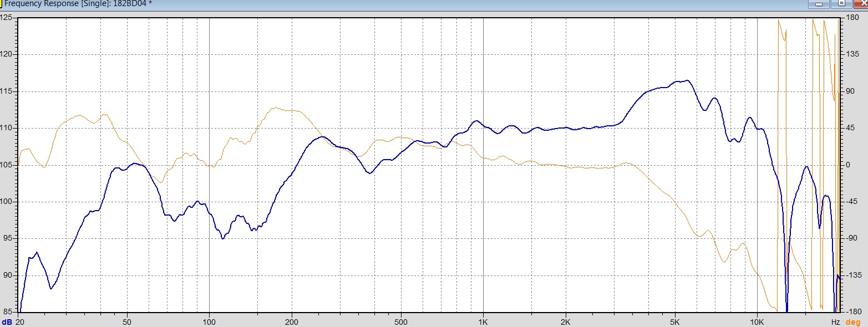This screenshot has height=327, width=868.
Task: Click the -90 label on phase axis
Action: 851,238
